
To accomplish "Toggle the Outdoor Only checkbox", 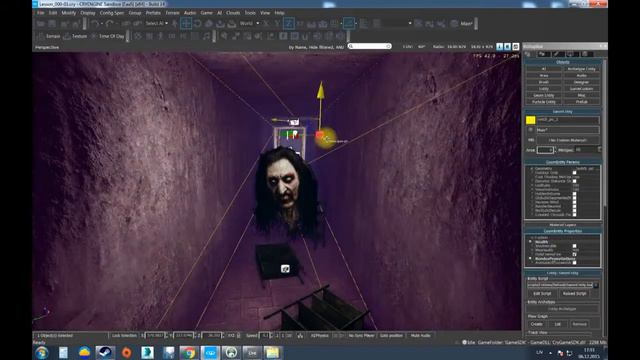I will pos(574,173).
